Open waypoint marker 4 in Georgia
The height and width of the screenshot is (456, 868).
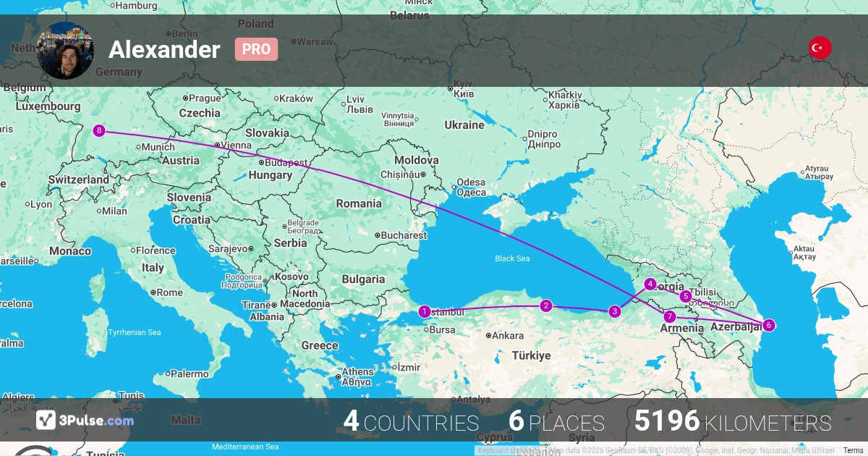coord(650,284)
